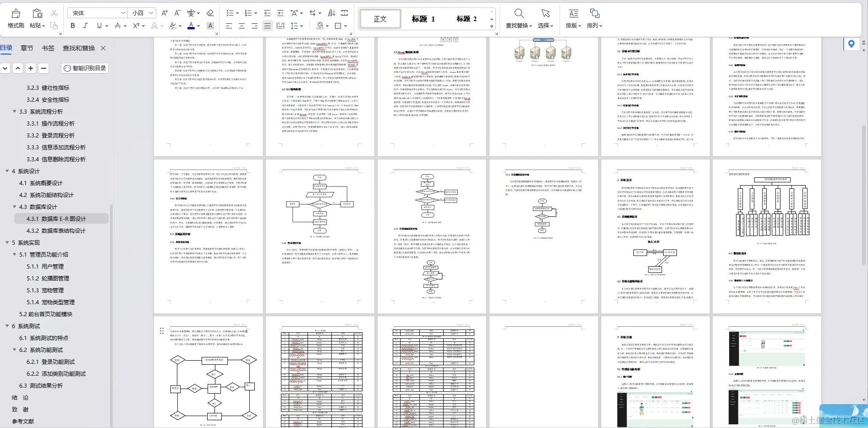Click the blue font color A swatch

(191, 26)
